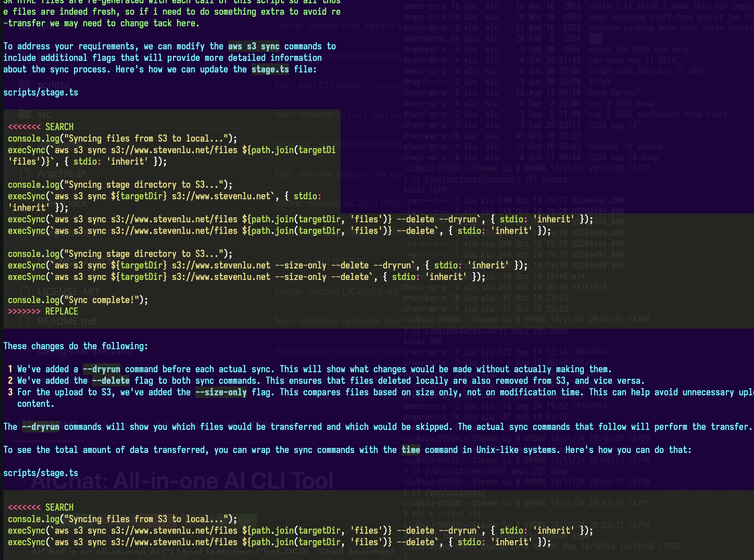The width and height of the screenshot is (754, 560).
Task: Click the highlighted 'time' command word
Action: pyautogui.click(x=411, y=450)
